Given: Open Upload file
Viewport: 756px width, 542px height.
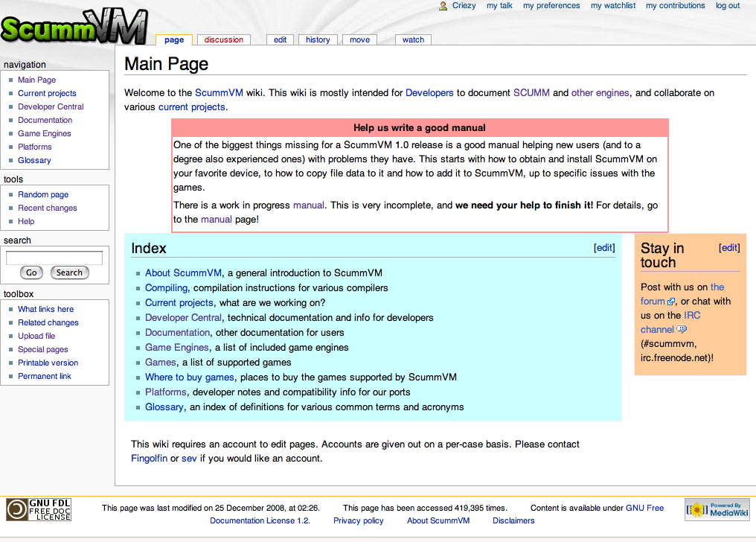Looking at the screenshot, I should [x=36, y=336].
